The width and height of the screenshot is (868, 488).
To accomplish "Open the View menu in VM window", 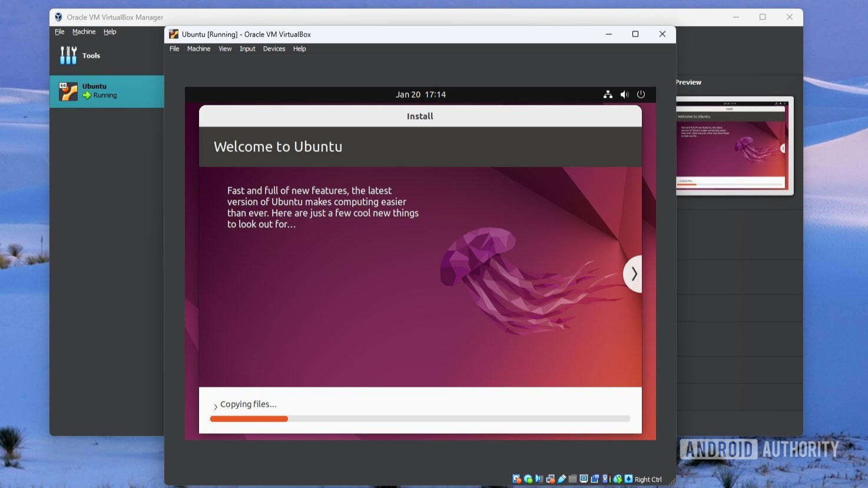I will pos(225,49).
